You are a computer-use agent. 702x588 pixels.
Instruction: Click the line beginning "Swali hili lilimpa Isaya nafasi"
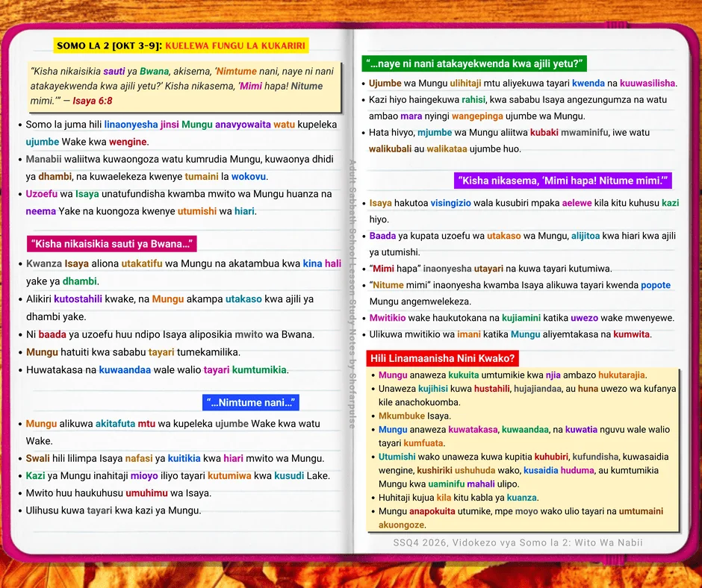coord(175,458)
